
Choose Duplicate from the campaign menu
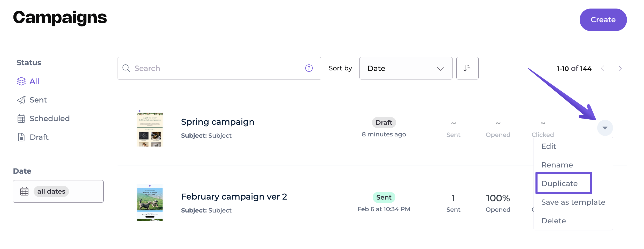559,184
